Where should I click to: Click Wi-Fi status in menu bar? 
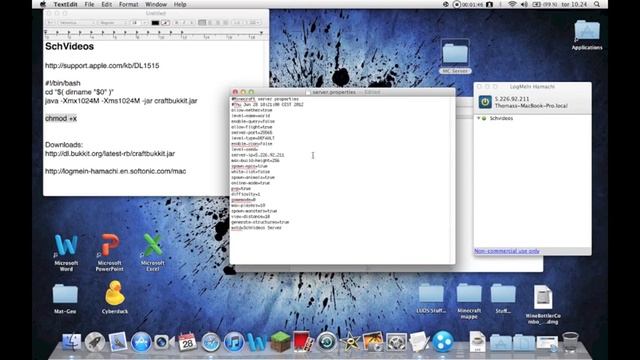[x=512, y=4]
